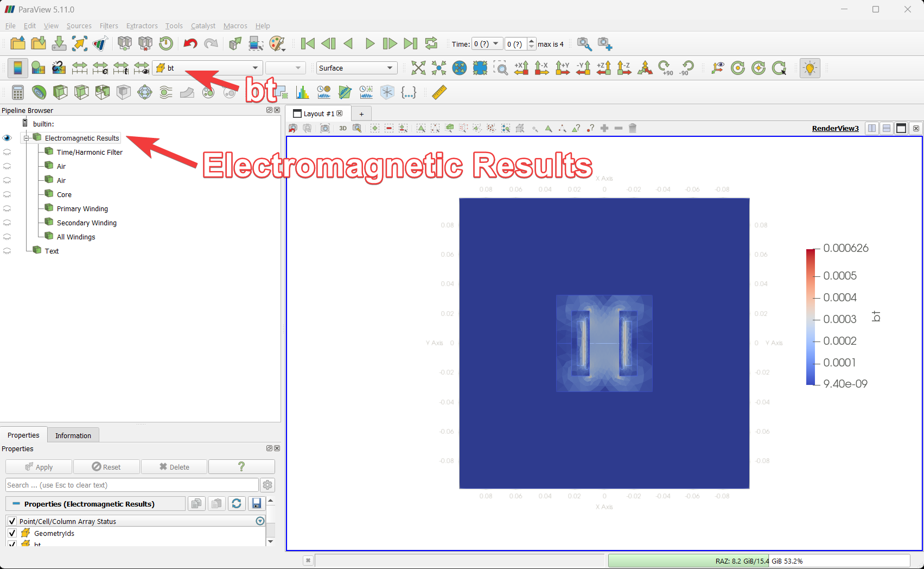Click the Reset Camera icon
924x569 pixels.
pyautogui.click(x=418, y=68)
